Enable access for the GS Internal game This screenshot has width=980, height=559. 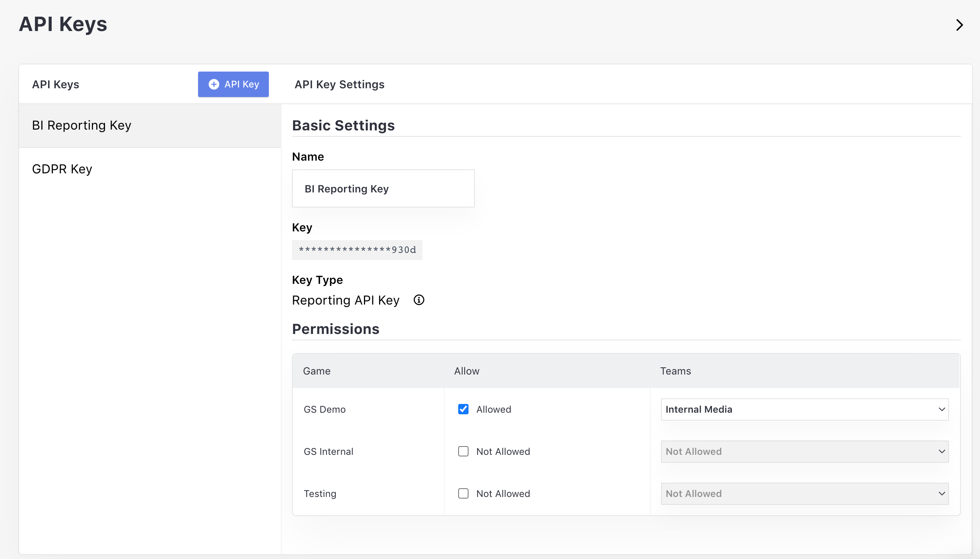pos(463,451)
